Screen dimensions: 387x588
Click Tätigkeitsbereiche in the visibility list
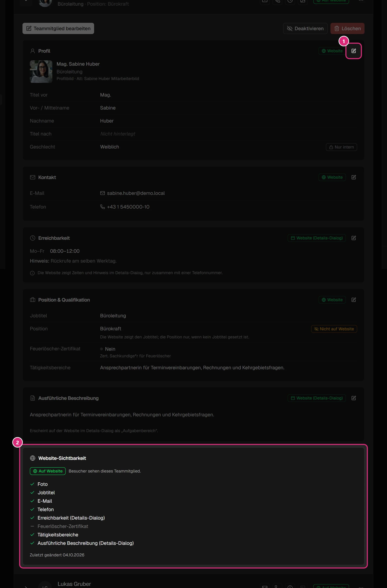58,535
